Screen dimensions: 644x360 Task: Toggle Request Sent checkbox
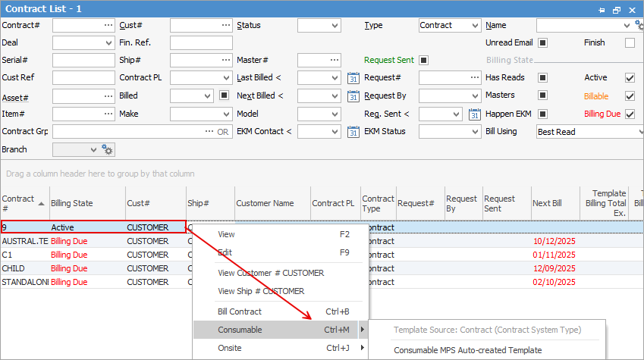click(x=423, y=61)
